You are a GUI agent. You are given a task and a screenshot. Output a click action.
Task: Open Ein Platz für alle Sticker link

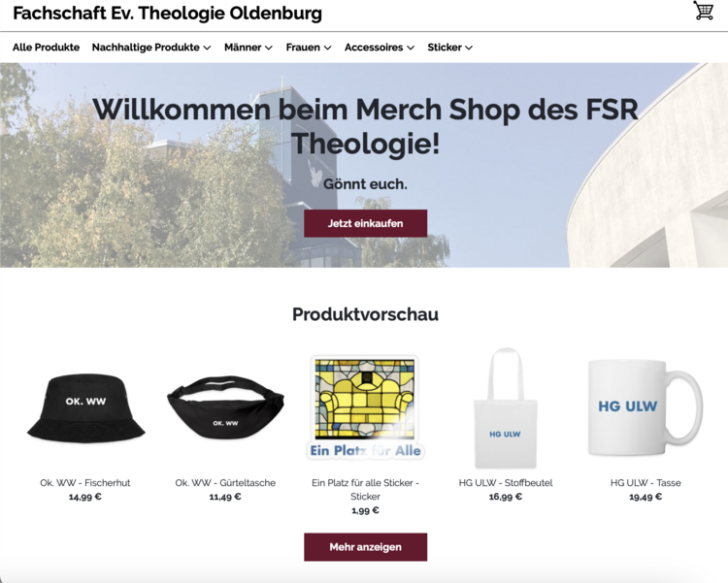click(x=365, y=489)
